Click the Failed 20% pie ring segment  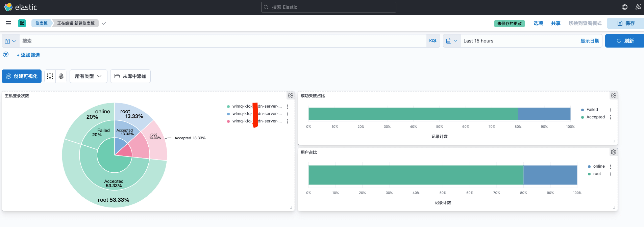point(101,132)
